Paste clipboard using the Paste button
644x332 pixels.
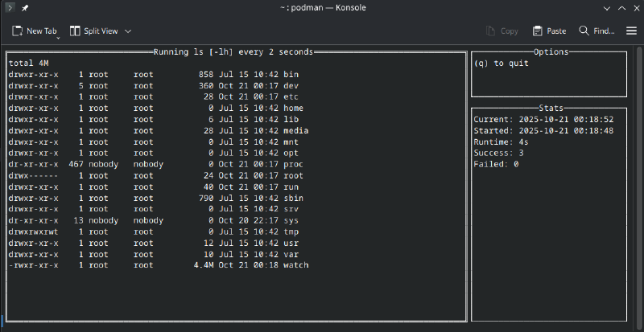(549, 31)
